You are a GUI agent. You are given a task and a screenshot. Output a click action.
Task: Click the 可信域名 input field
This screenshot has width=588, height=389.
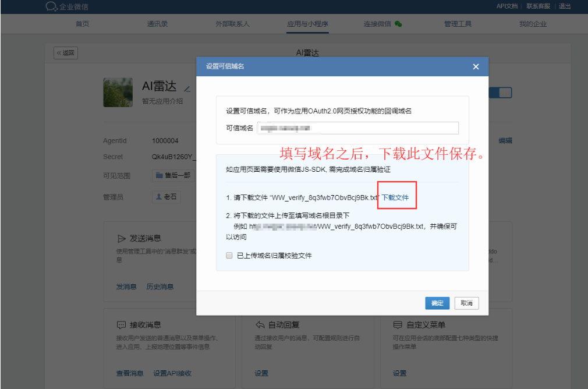358,128
